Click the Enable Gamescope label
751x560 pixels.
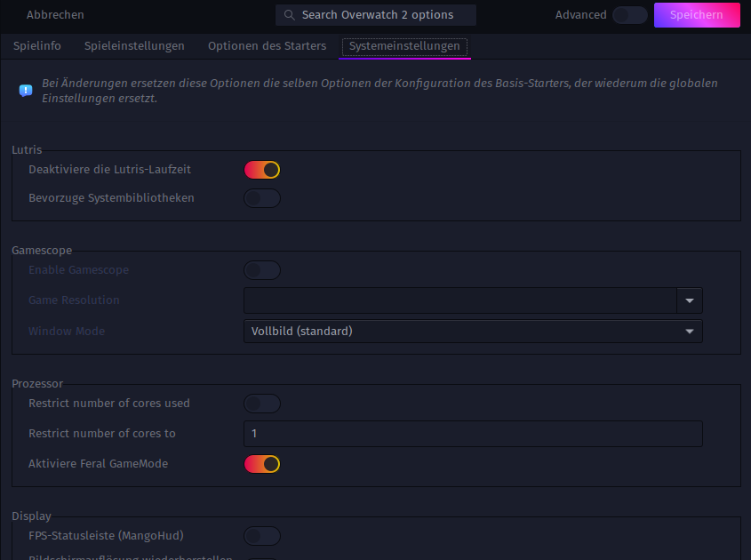pos(78,270)
